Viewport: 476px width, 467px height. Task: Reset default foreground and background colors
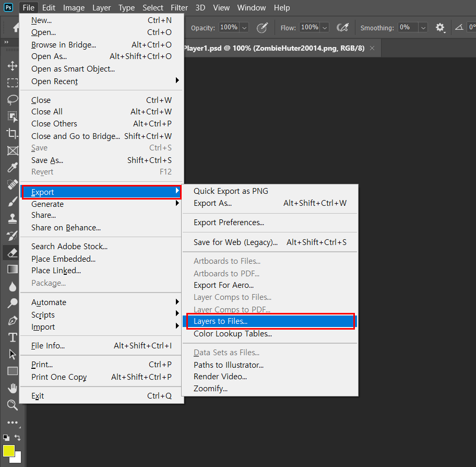[6, 438]
